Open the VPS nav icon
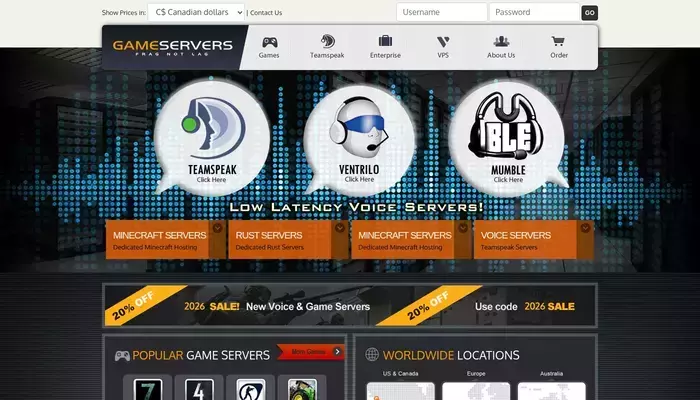 (443, 42)
